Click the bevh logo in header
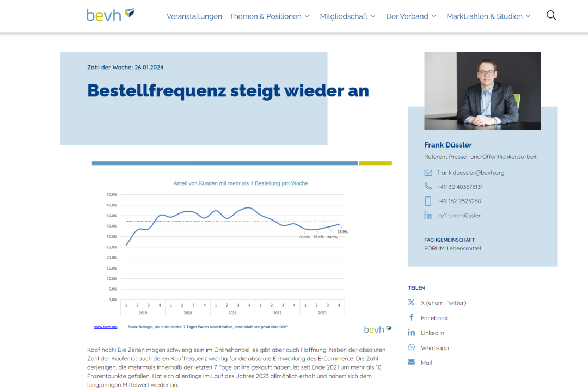The width and height of the screenshot is (588, 392). (110, 15)
